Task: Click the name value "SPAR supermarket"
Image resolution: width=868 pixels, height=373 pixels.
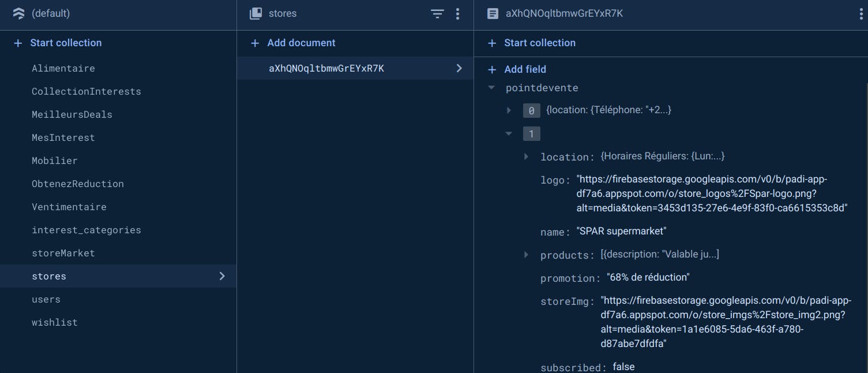Action: (622, 231)
